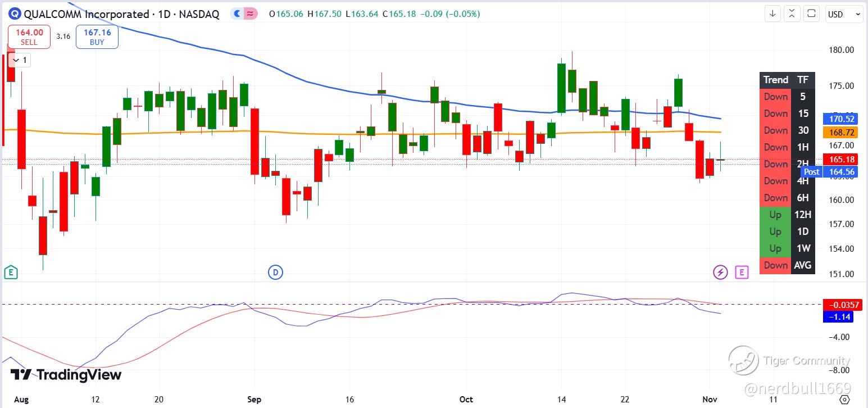Screen dimensions: 868x408
Task: Click the Sep label on the time axis
Action: [255, 400]
